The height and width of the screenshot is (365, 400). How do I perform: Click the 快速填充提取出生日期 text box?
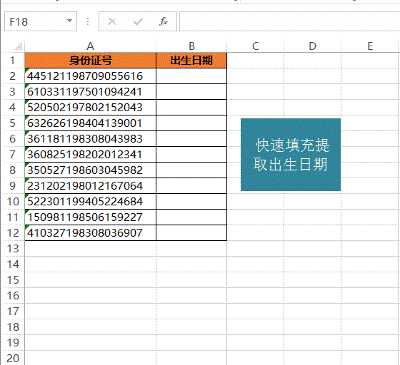[291, 155]
